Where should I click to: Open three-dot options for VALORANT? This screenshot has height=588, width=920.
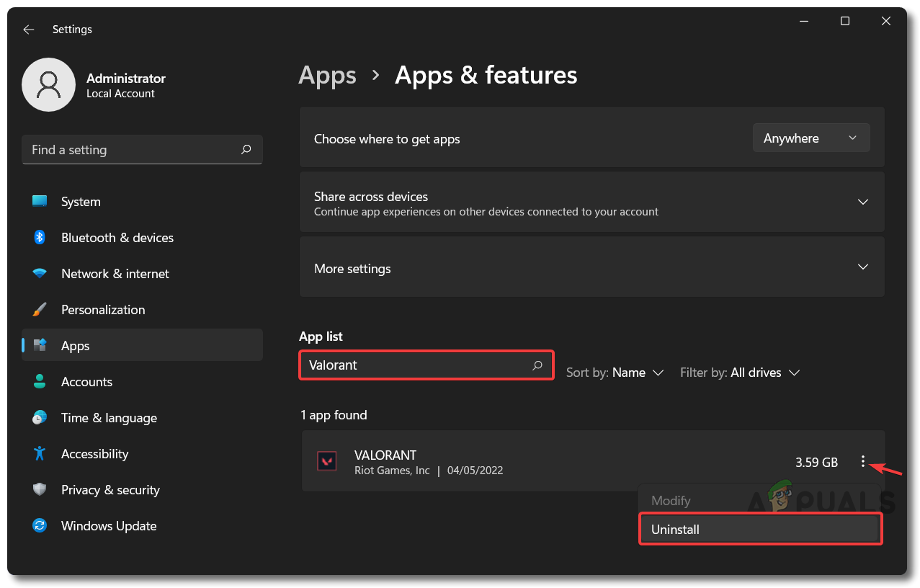pos(862,462)
